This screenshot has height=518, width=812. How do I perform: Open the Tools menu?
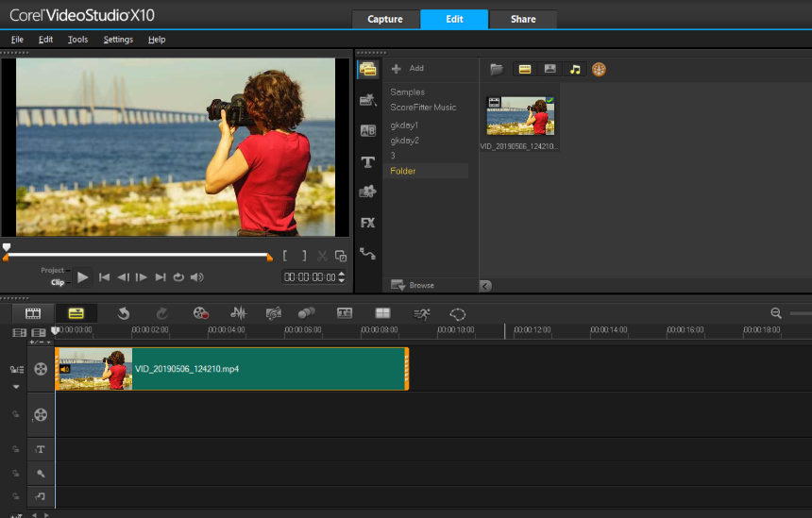[77, 40]
